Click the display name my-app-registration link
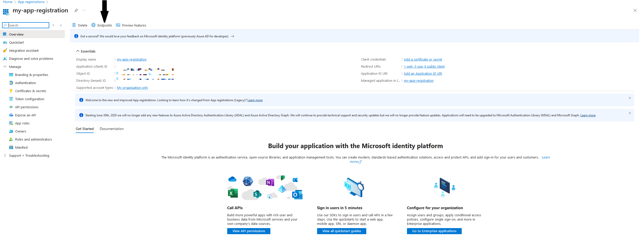The width and height of the screenshot is (644, 244). pos(132,60)
